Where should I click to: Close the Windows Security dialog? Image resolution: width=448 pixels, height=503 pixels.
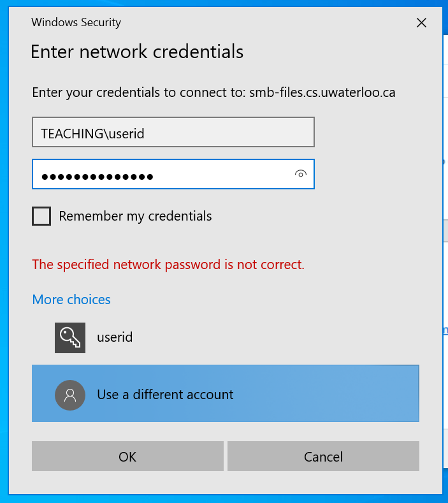421,23
